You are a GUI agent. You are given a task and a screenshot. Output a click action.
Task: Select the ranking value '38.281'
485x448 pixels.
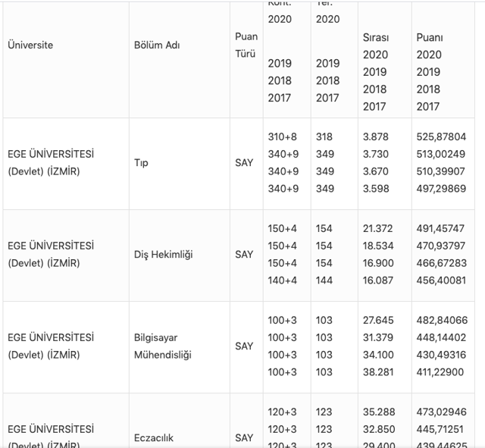coord(378,372)
